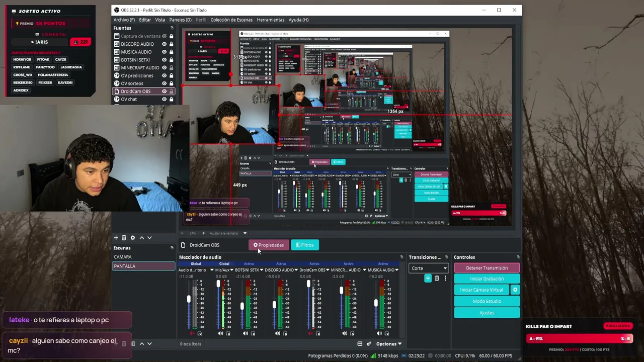
Task: Click the lock icon for MUSICA AUDIO
Action: (x=171, y=52)
